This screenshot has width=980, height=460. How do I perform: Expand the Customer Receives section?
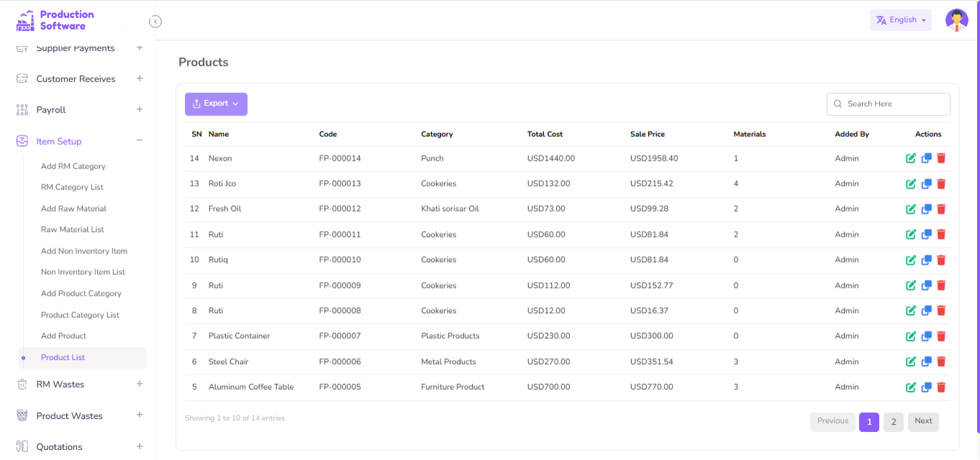[139, 78]
